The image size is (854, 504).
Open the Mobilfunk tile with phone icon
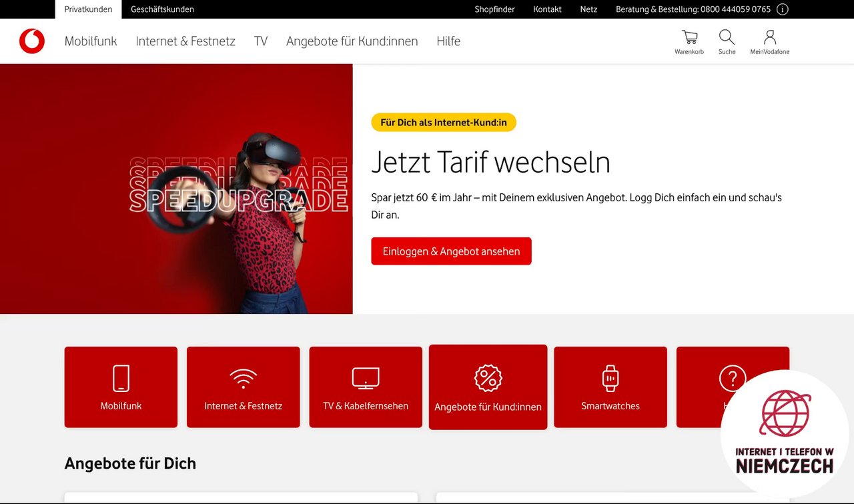[x=121, y=387]
